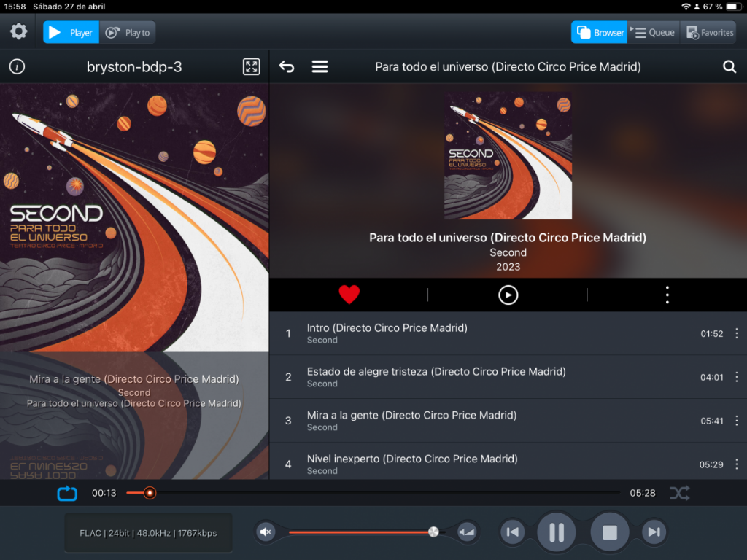Show track info via info icon
The height and width of the screenshot is (560, 747).
(x=17, y=67)
